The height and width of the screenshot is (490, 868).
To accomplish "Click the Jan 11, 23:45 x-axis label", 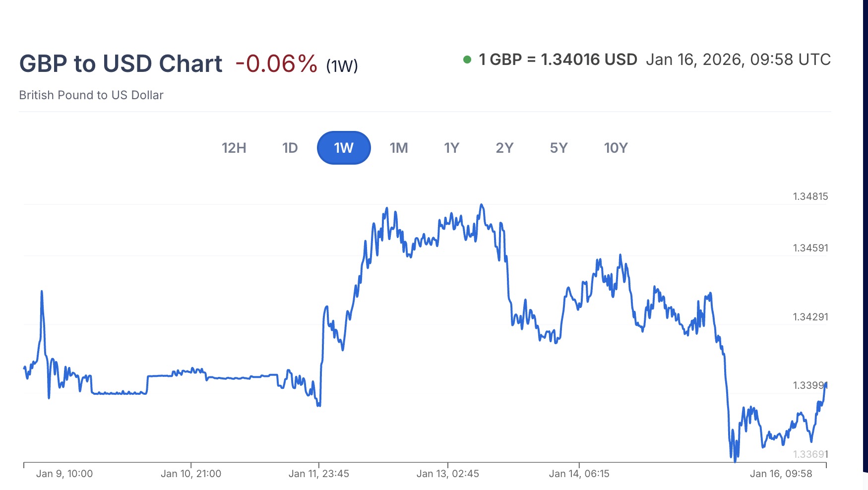I will coord(319,474).
